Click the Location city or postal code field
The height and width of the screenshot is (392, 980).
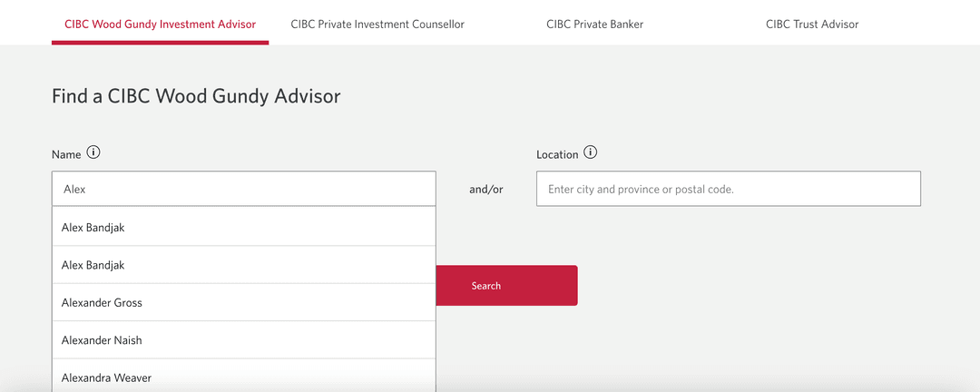[728, 189]
